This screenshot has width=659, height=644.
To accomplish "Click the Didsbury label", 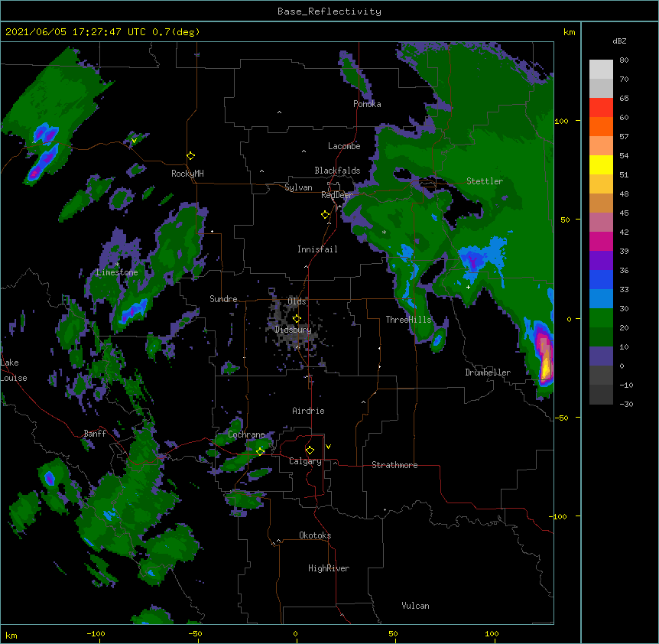I will click(x=293, y=330).
